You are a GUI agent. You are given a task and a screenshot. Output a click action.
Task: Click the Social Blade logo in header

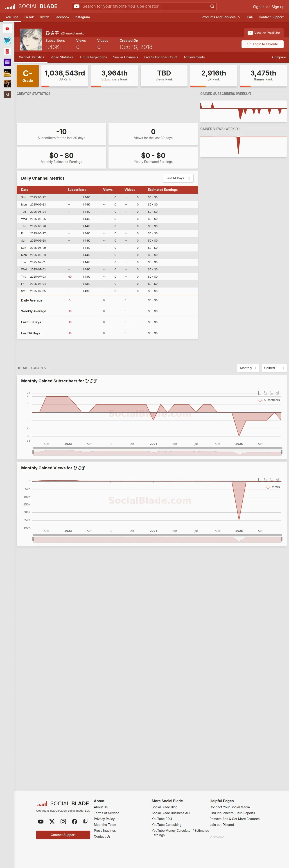(31, 6)
